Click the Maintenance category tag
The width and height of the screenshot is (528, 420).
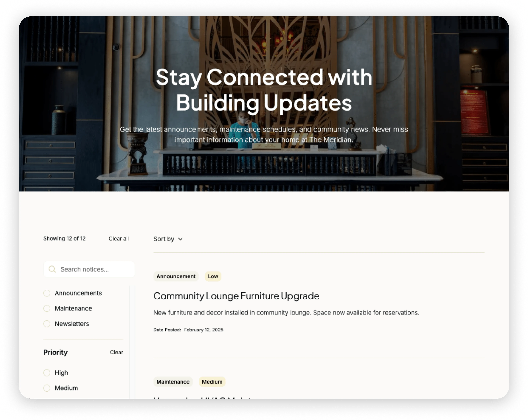tap(173, 382)
